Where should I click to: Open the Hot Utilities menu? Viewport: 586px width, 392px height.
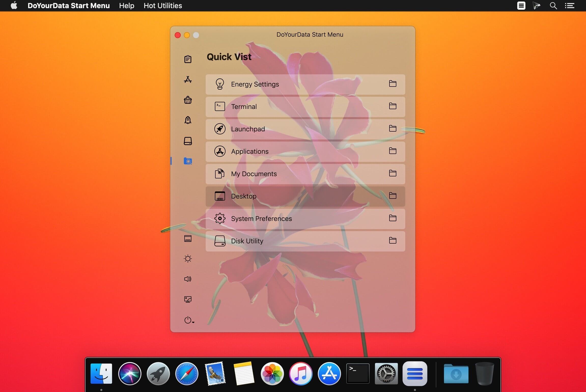coord(163,6)
